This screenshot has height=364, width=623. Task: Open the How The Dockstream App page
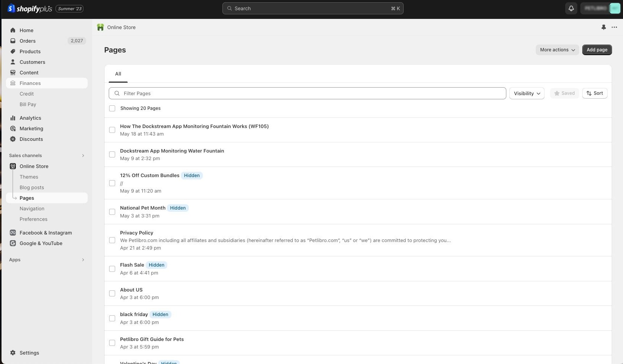(x=194, y=126)
